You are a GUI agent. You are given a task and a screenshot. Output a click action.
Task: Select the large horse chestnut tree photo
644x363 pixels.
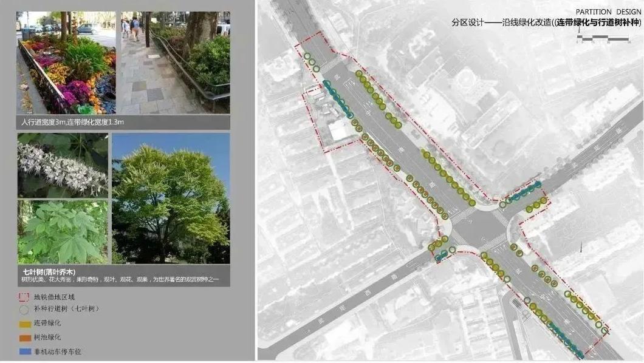pyautogui.click(x=171, y=198)
